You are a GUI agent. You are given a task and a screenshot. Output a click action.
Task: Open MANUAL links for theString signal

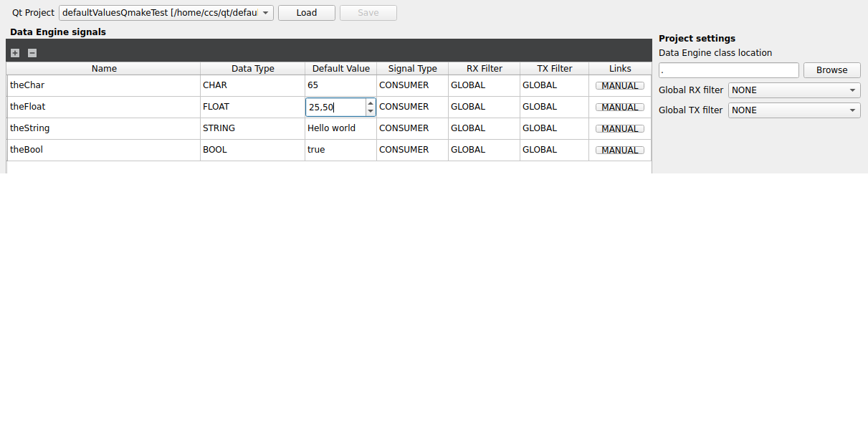click(x=619, y=128)
